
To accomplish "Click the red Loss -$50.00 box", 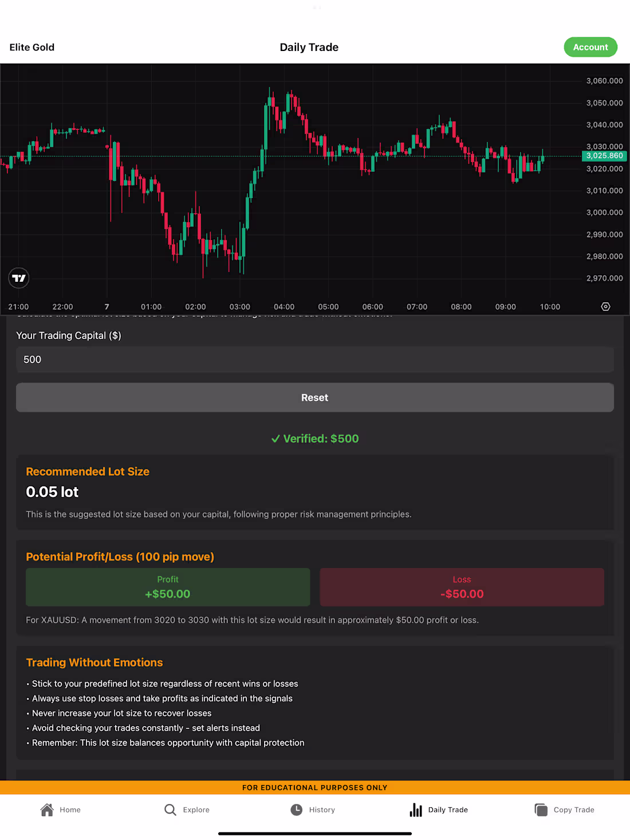I will (462, 587).
